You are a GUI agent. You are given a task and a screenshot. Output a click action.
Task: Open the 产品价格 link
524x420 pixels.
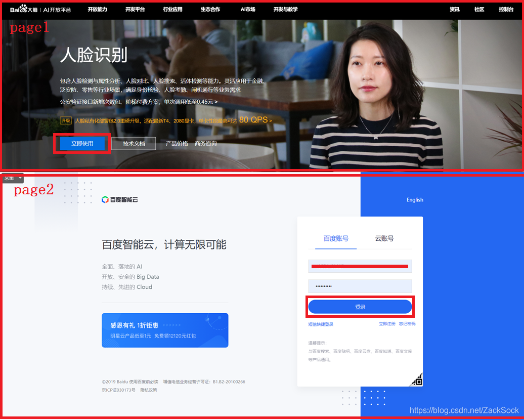click(177, 143)
